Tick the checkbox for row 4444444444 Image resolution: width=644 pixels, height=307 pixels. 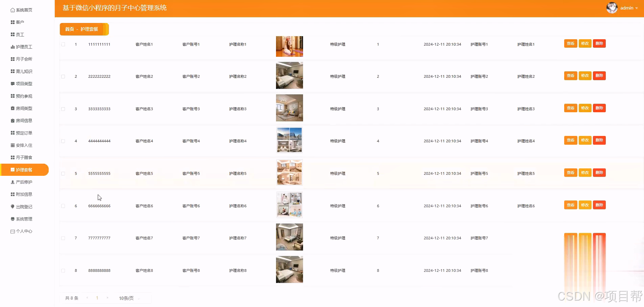(63, 141)
